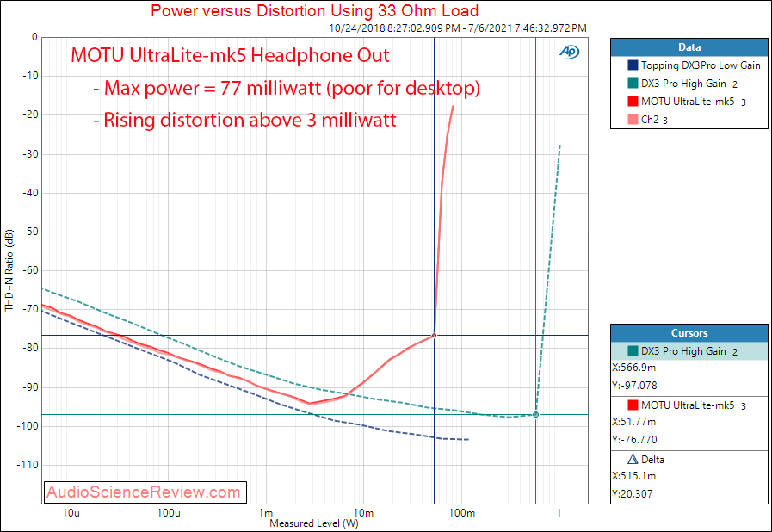Click the pink Ch2 swatch in the legend
This screenshot has width=772, height=532.
coord(633,119)
